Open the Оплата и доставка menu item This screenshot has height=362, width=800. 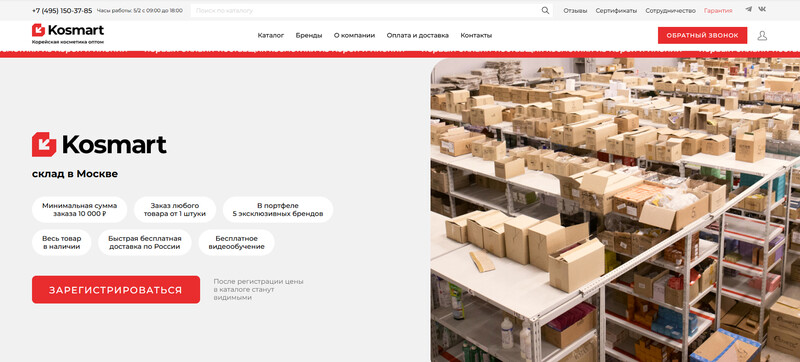[417, 35]
